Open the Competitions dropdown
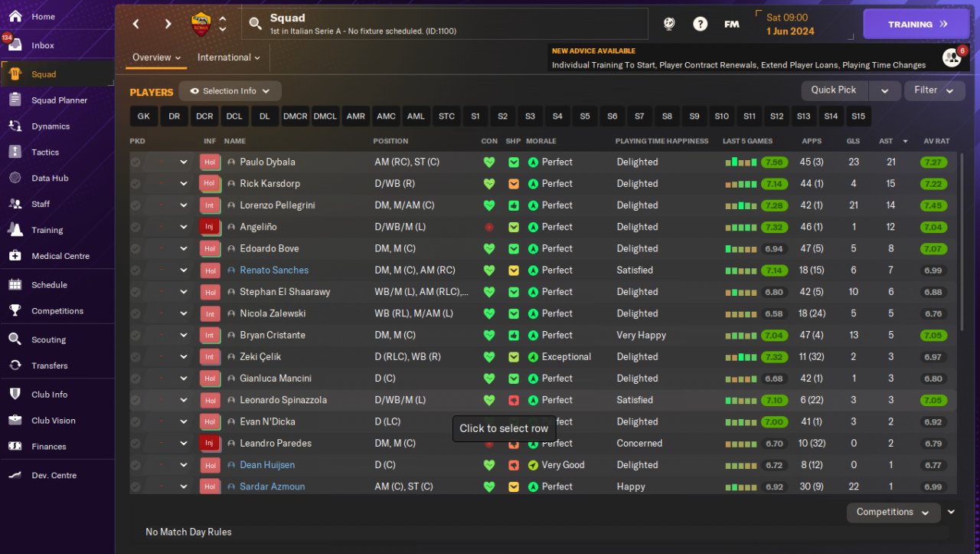The height and width of the screenshot is (554, 980). (893, 512)
